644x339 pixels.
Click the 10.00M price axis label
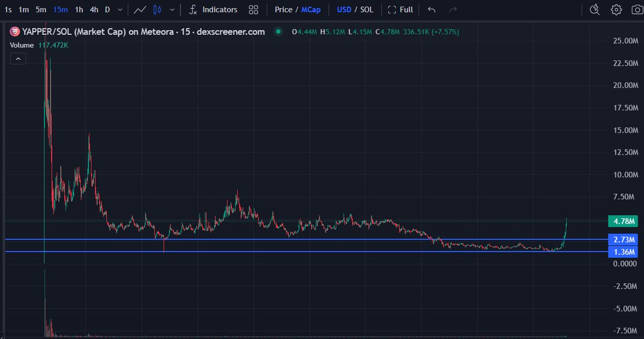(625, 175)
